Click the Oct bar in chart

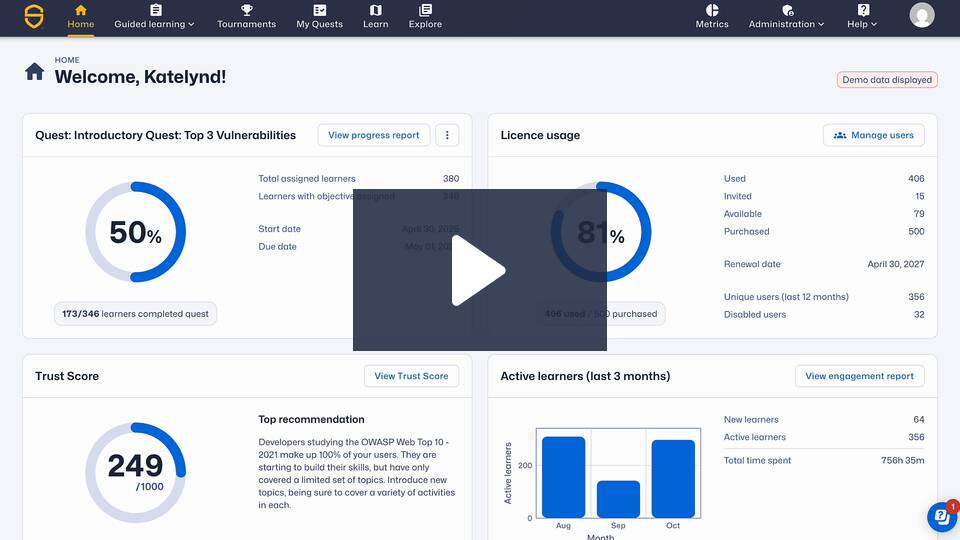point(673,479)
